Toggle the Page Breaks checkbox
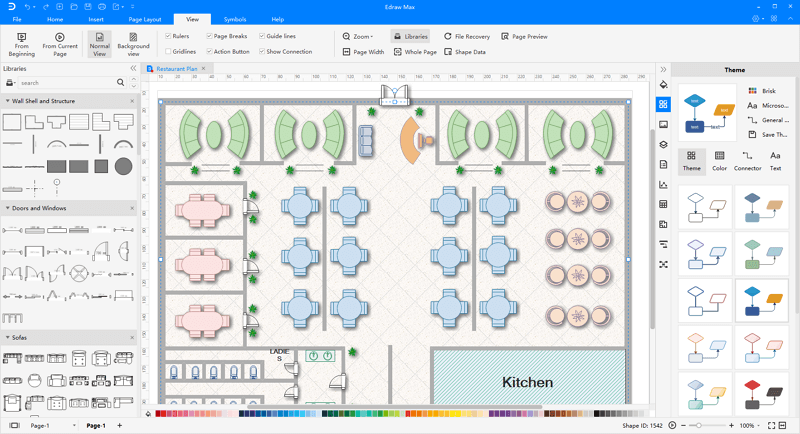This screenshot has height=434, width=800. [209, 36]
